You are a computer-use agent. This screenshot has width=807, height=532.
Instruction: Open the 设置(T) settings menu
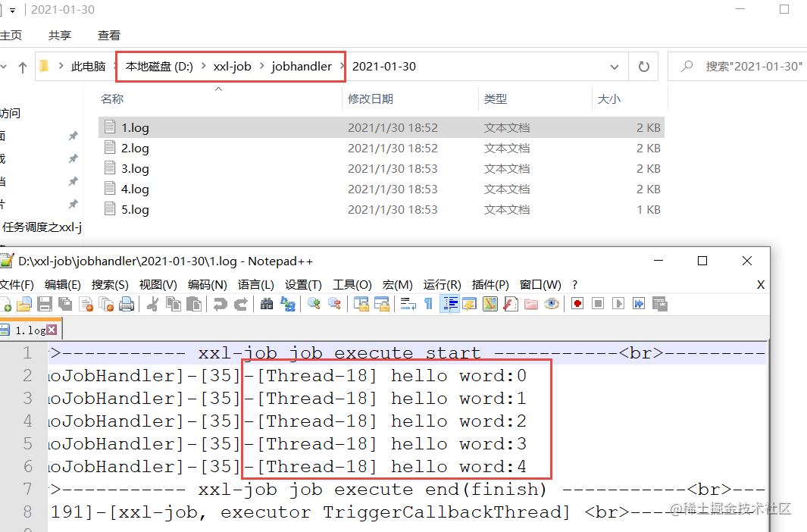point(303,284)
